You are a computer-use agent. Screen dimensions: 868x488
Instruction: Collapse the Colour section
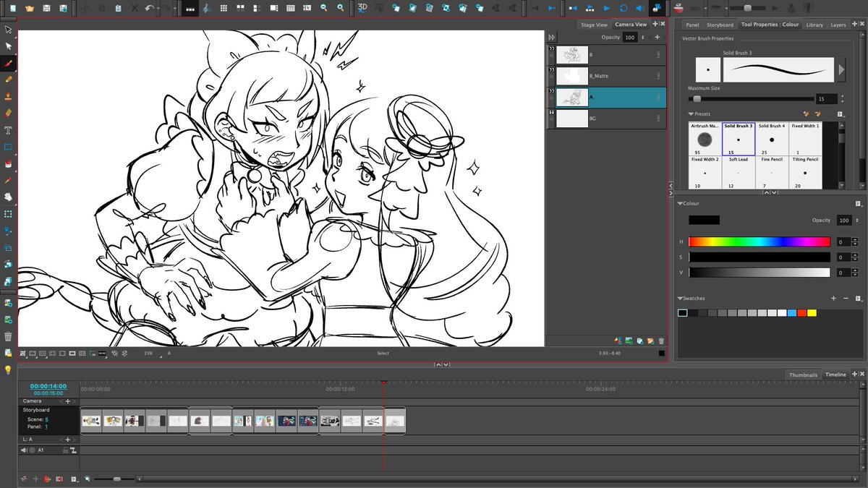(680, 204)
